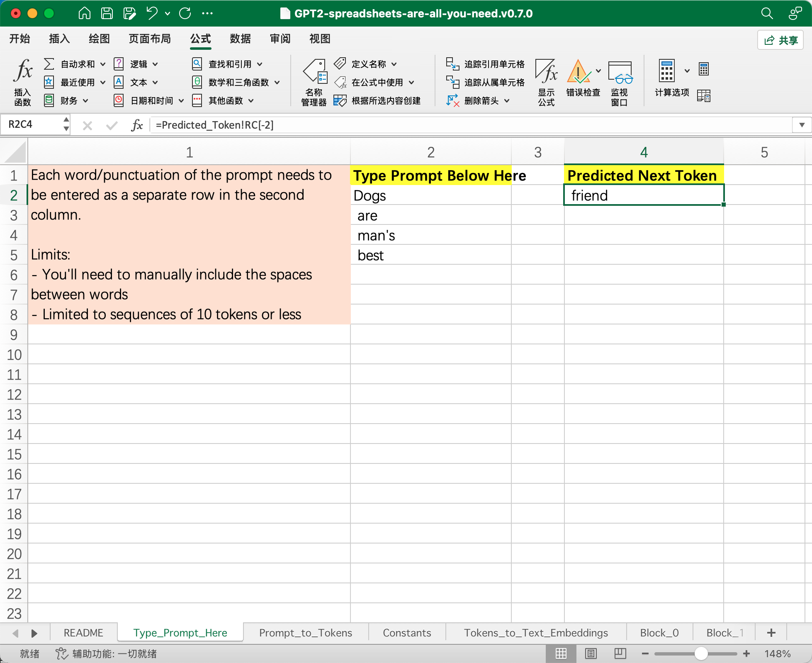Expand the AutoSum dropdown
812x663 pixels.
pyautogui.click(x=103, y=64)
